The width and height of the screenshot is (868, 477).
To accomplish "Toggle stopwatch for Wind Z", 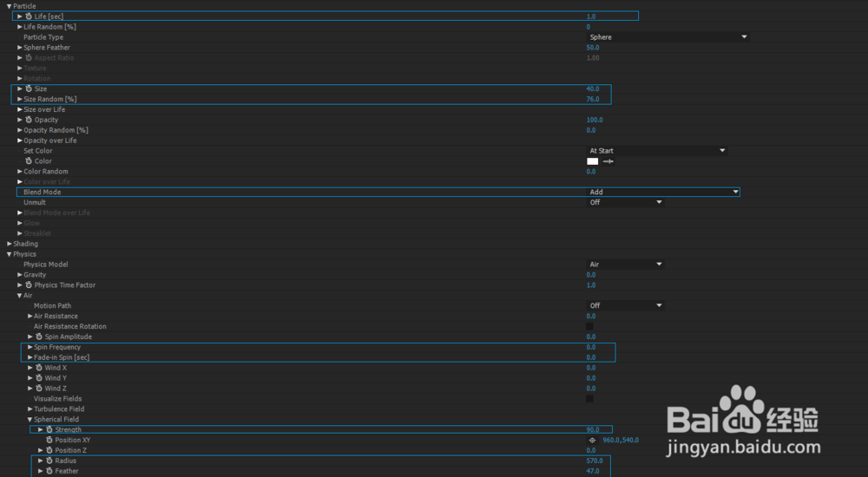I will pyautogui.click(x=39, y=389).
